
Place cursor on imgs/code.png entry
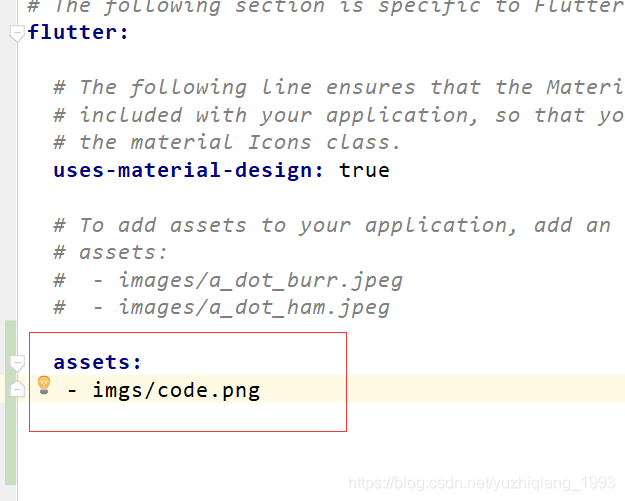[176, 390]
